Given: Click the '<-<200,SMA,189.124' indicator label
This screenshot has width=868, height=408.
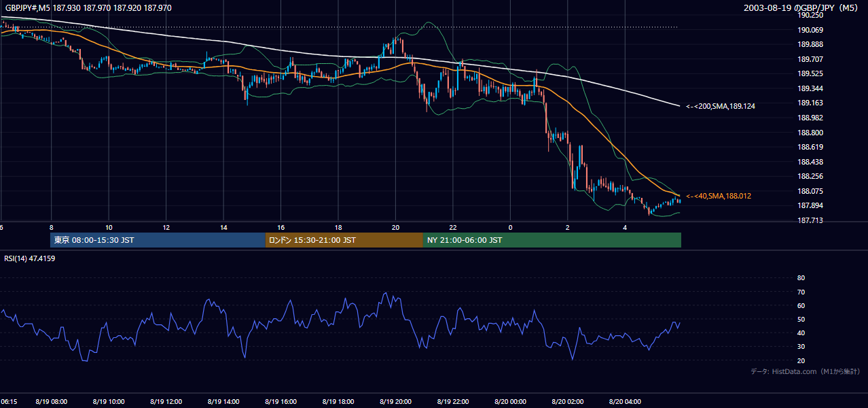Looking at the screenshot, I should (x=721, y=106).
